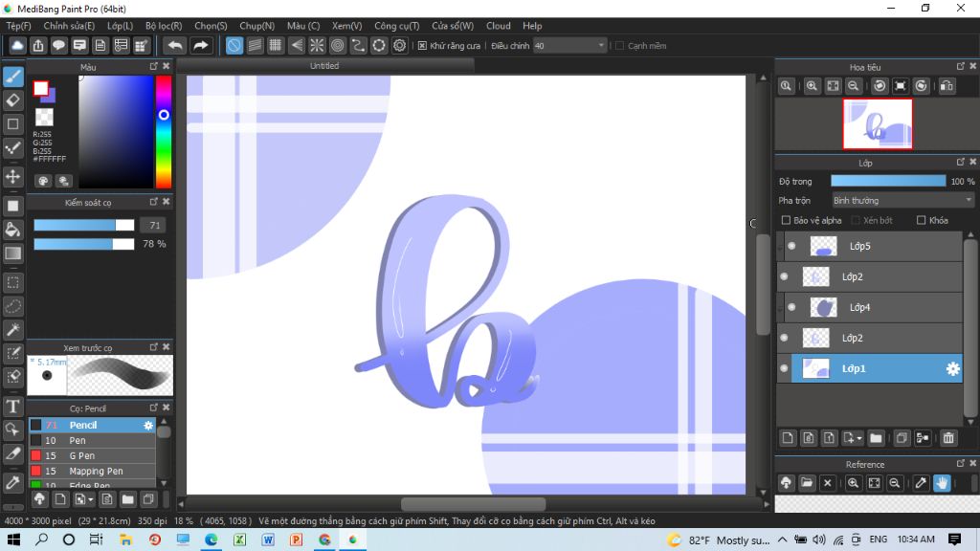Open snap settings gear icon
This screenshot has width=980, height=551.
click(x=399, y=46)
